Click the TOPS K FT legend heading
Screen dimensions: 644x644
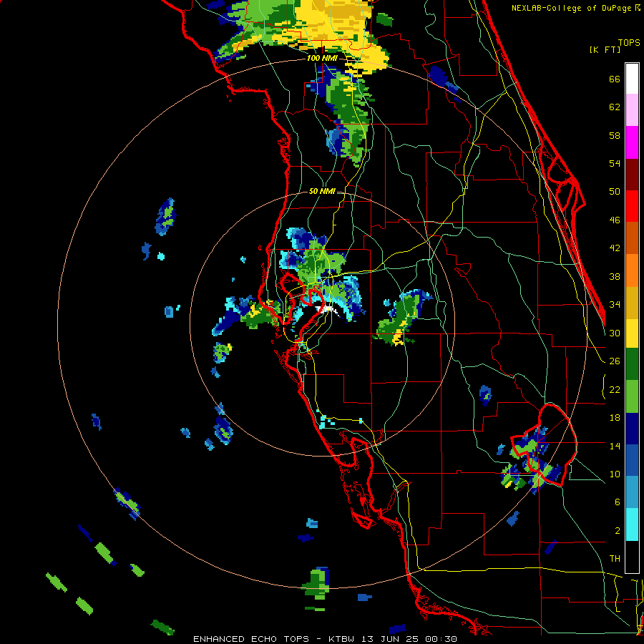[x=615, y=46]
